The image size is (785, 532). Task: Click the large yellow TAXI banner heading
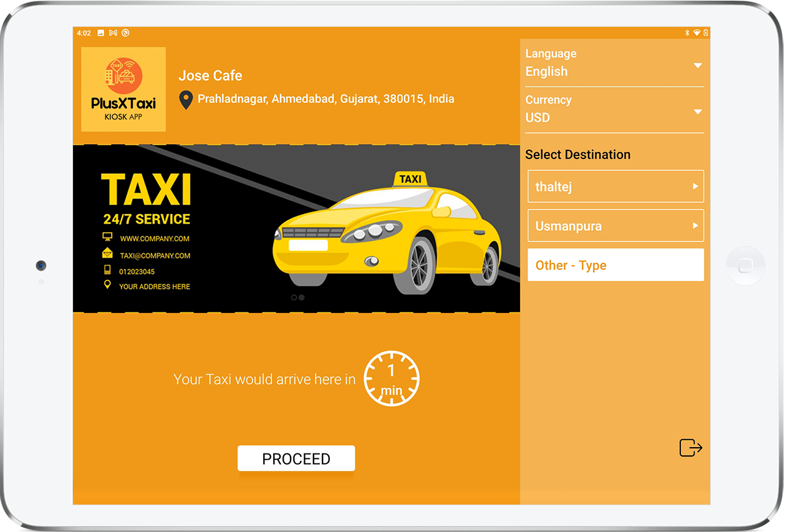coord(146,190)
